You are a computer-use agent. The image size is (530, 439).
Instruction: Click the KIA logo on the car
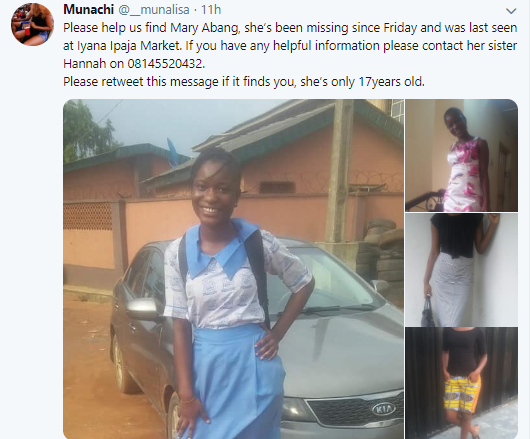pyautogui.click(x=384, y=409)
